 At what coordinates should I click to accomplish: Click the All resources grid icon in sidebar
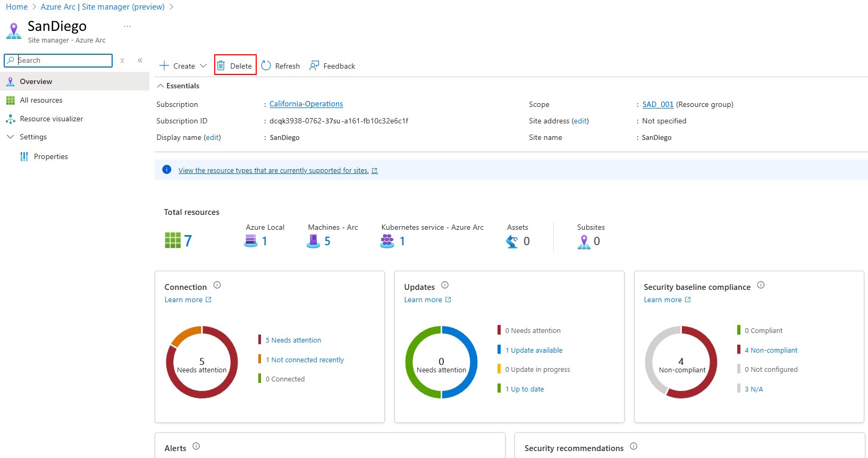click(x=10, y=101)
